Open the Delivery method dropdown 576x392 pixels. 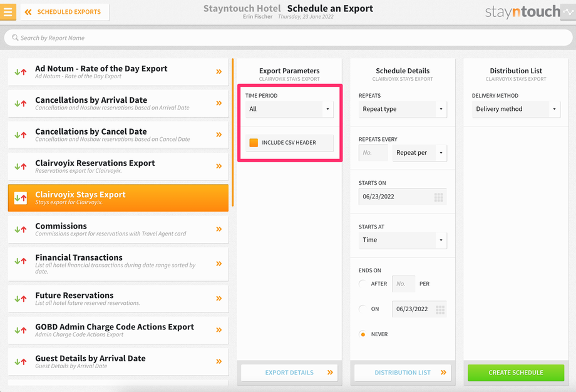[x=516, y=109]
